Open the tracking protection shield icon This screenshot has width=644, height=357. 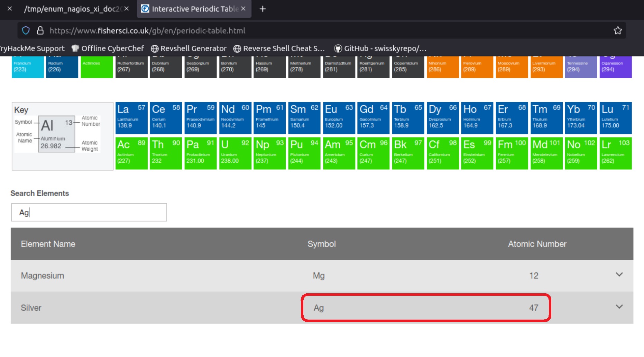coord(26,30)
